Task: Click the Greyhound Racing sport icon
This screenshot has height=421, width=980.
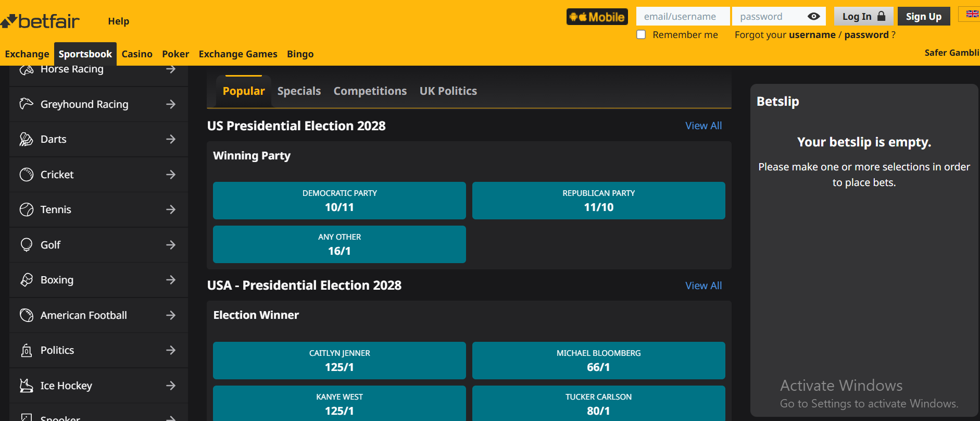Action: 26,104
